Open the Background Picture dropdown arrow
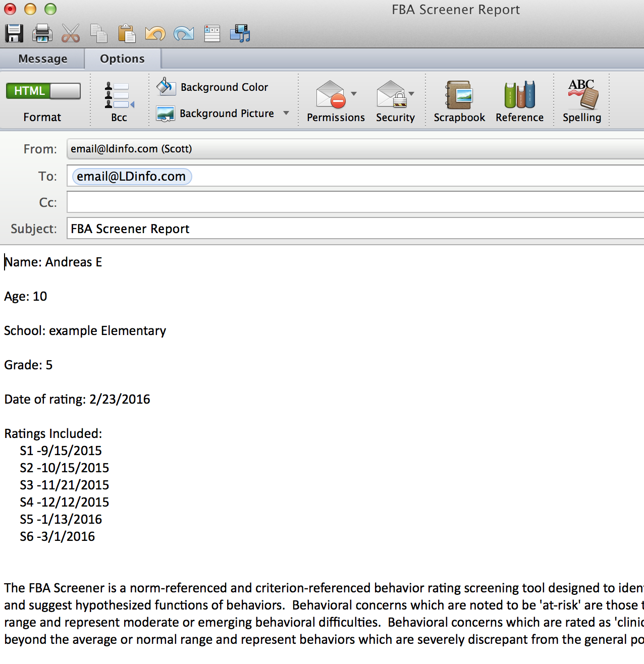The height and width of the screenshot is (664, 644). 286,113
